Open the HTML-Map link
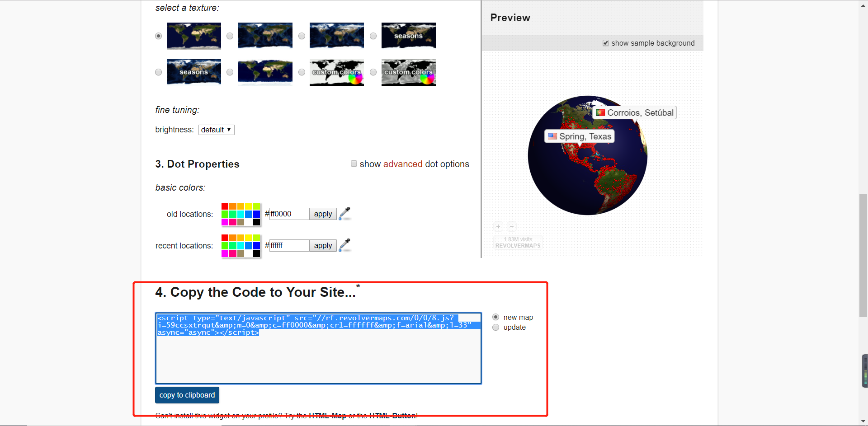The height and width of the screenshot is (426, 868). tap(327, 416)
